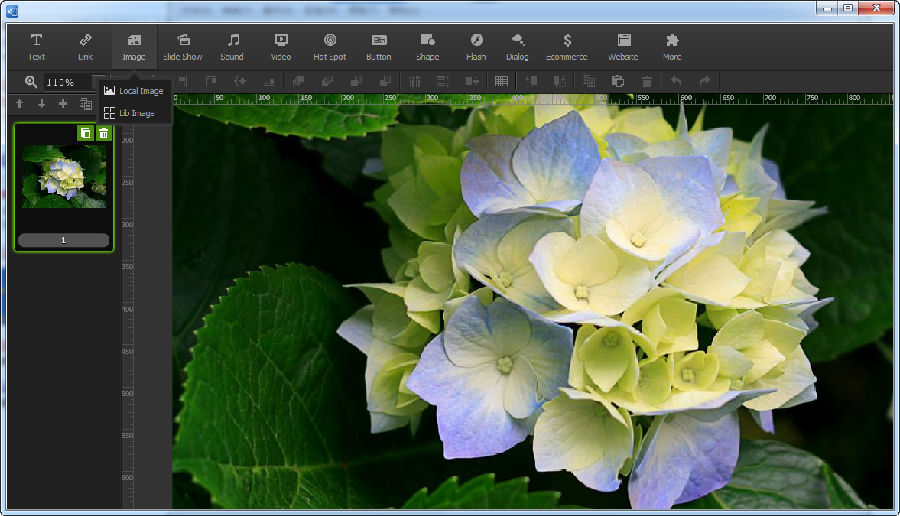
Task: Insert a Video element
Action: point(281,46)
